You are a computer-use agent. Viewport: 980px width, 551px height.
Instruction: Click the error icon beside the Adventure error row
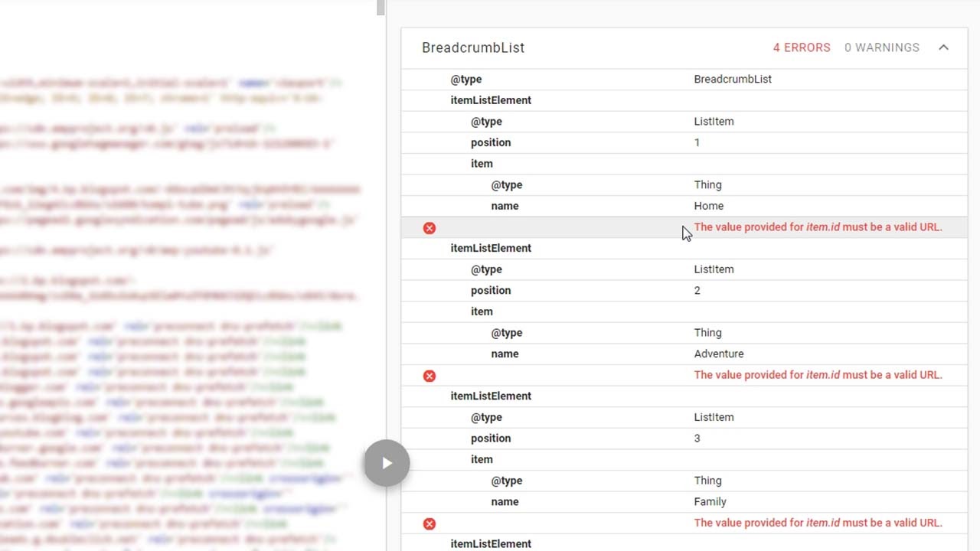(x=430, y=376)
